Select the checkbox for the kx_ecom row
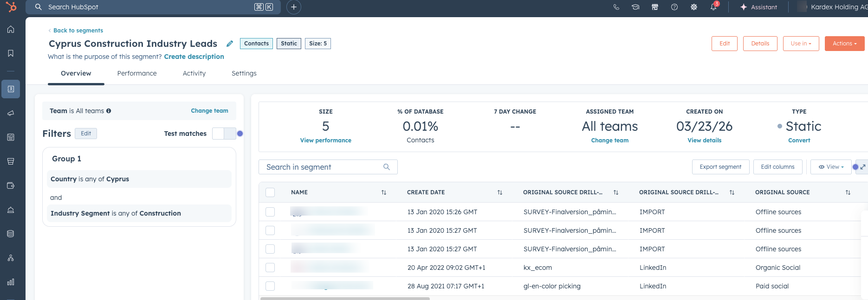 pyautogui.click(x=270, y=268)
